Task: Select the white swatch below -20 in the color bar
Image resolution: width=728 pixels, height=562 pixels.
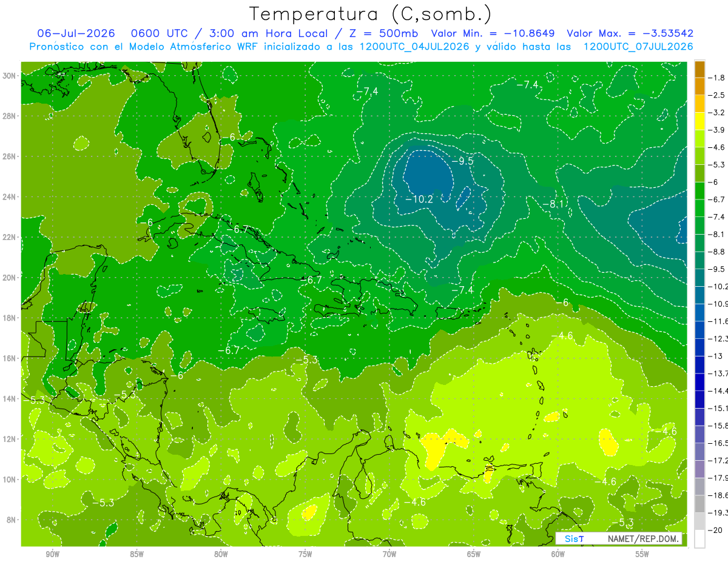Action: click(x=699, y=539)
